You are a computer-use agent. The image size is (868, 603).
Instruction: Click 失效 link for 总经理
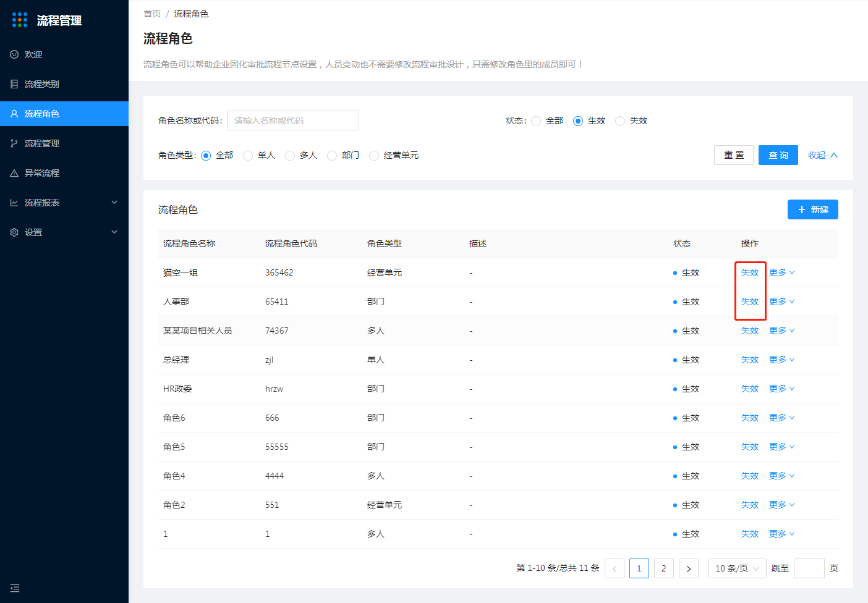tap(750, 360)
